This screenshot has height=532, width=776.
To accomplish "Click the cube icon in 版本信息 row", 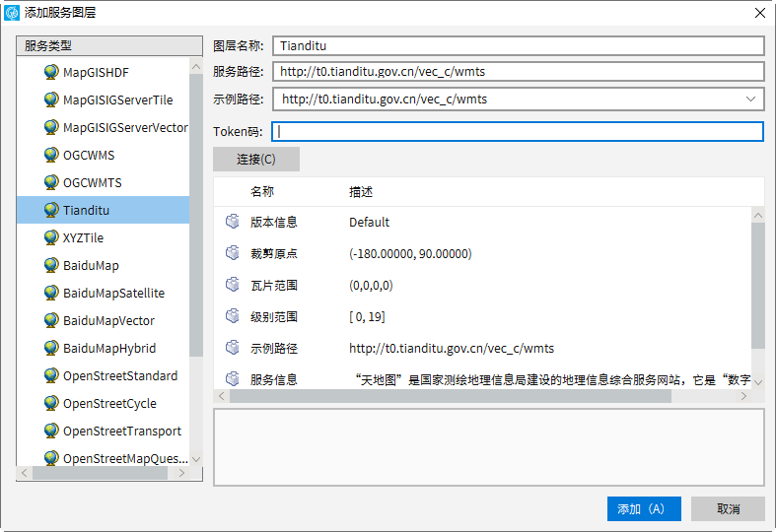I will (x=233, y=222).
